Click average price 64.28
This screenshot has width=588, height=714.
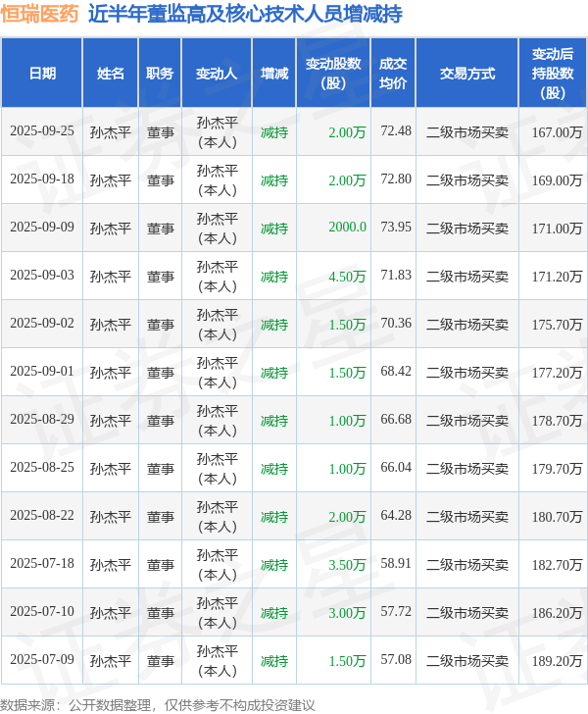[x=396, y=516]
